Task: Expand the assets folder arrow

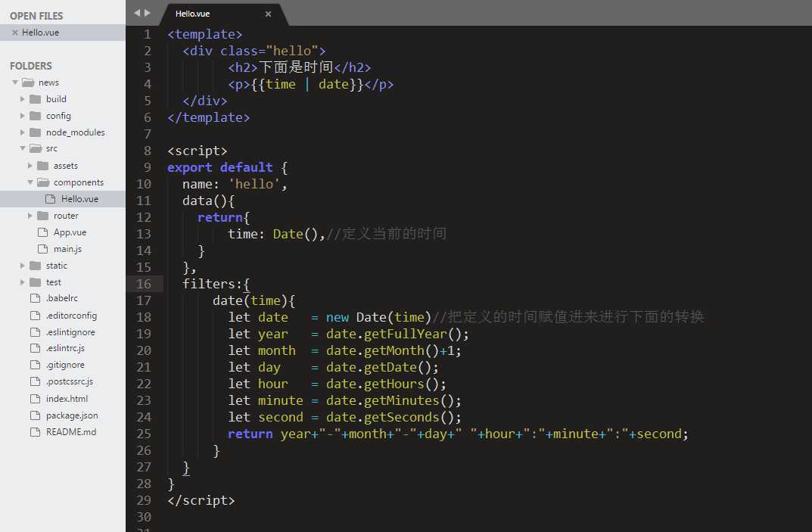Action: pyautogui.click(x=30, y=166)
